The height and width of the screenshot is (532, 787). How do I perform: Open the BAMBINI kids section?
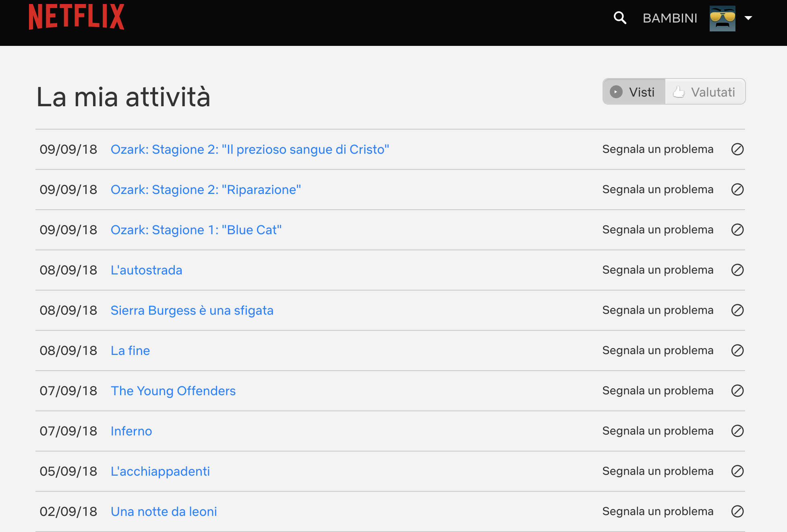click(670, 18)
